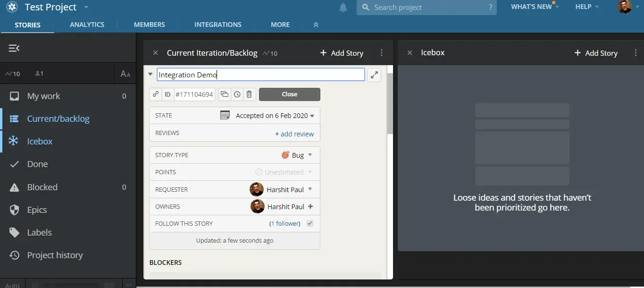Delete the story using the trash icon
Image resolution: width=644 pixels, height=288 pixels.
pos(249,94)
